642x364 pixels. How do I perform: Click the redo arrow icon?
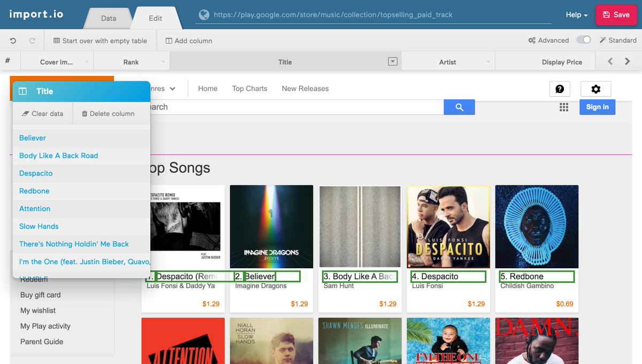(x=32, y=41)
